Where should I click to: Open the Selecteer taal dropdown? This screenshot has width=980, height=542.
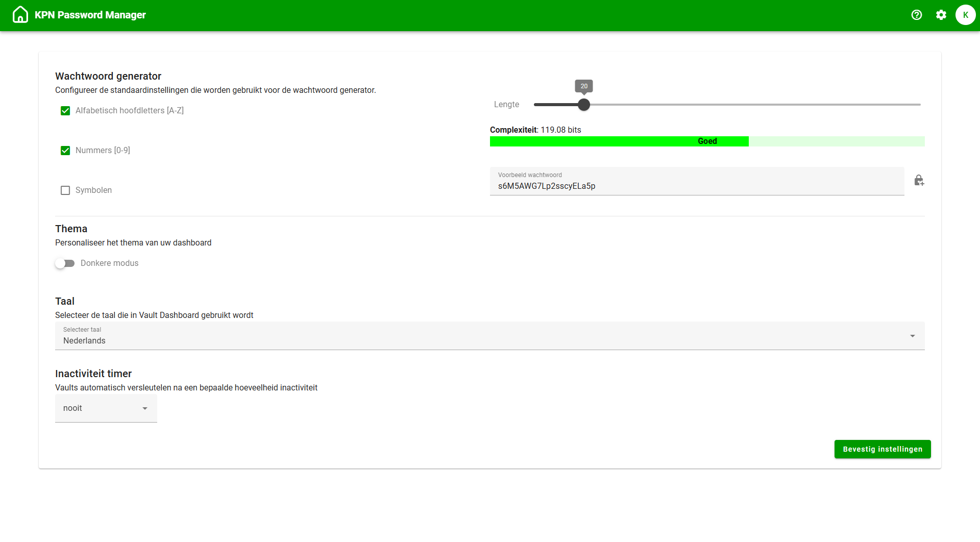[x=489, y=336]
